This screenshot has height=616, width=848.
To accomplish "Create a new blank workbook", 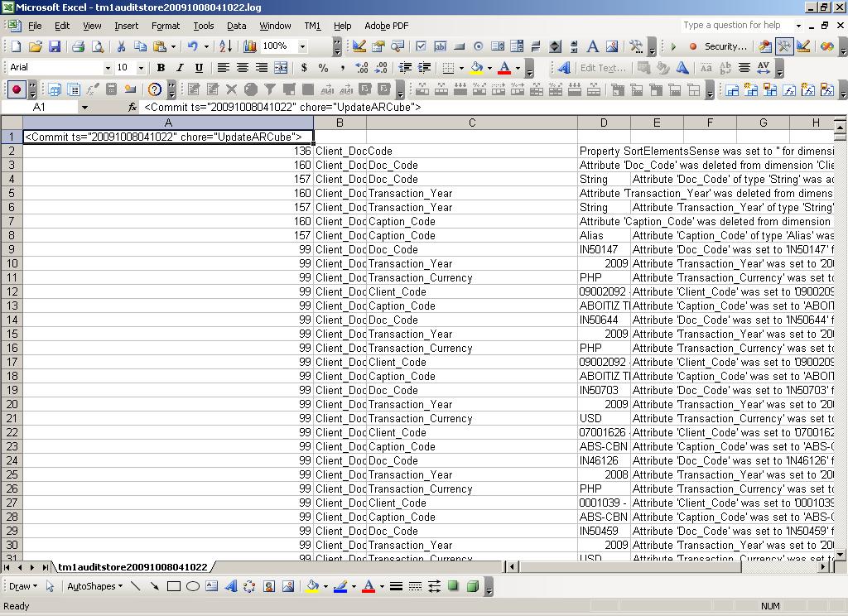I will 16,46.
